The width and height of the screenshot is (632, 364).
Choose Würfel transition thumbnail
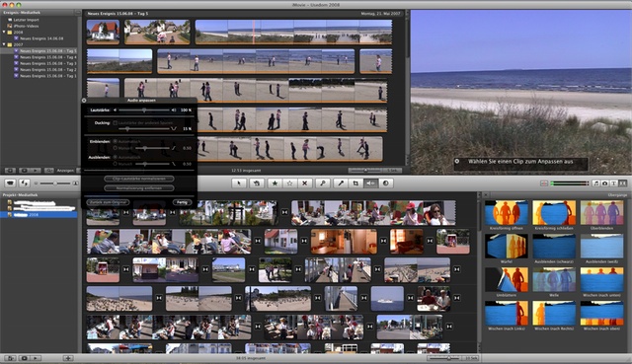pos(507,246)
